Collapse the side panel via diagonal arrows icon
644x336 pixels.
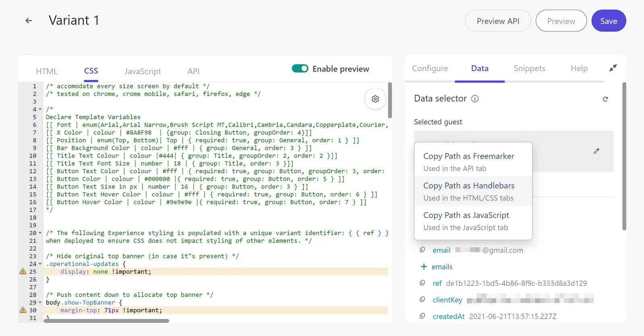click(613, 68)
